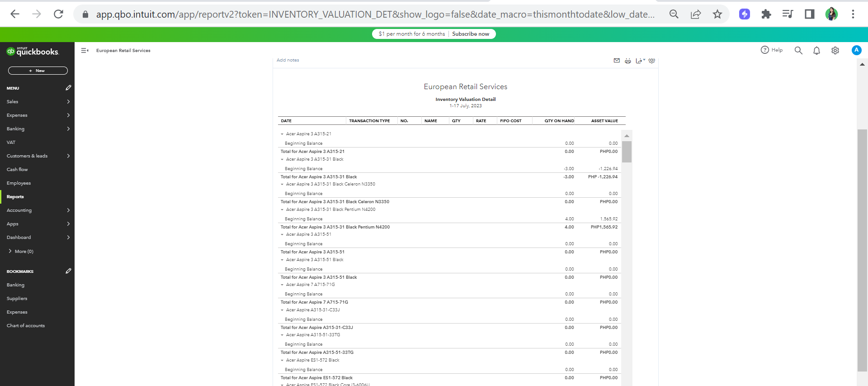The height and width of the screenshot is (386, 868).
Task: Click the QuickBooks logo
Action: (x=33, y=51)
